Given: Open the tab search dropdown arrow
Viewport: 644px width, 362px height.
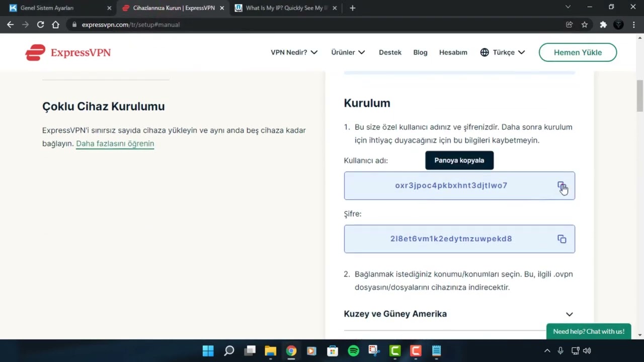Looking at the screenshot, I should tap(568, 7).
